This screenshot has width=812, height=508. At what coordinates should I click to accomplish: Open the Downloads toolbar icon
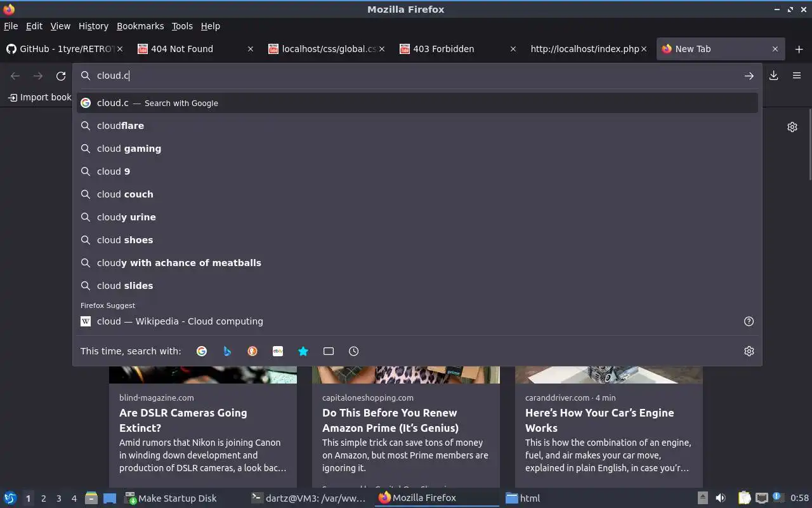[774, 76]
